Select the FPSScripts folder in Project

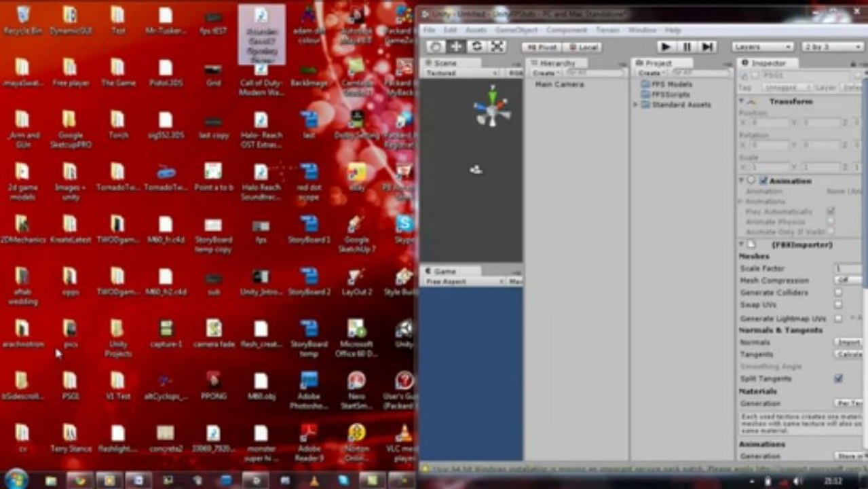[666, 94]
